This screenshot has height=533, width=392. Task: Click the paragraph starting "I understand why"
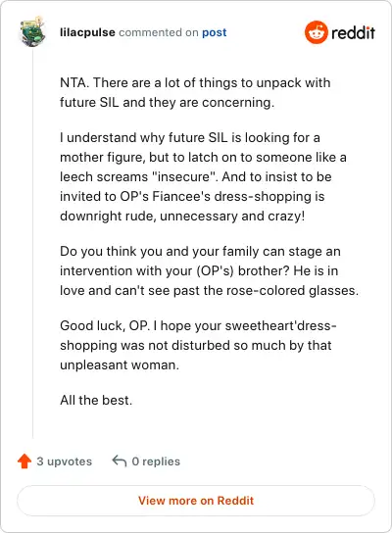point(203,176)
